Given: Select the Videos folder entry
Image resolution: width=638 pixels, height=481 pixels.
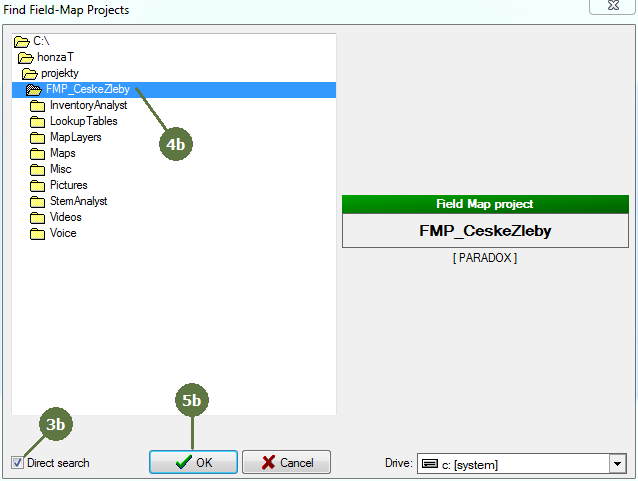Looking at the screenshot, I should click(x=65, y=217).
